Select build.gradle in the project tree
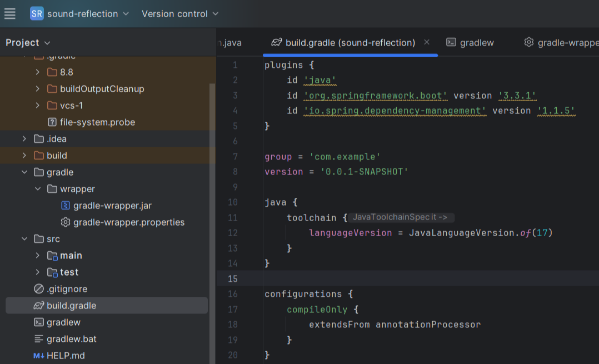 (72, 306)
